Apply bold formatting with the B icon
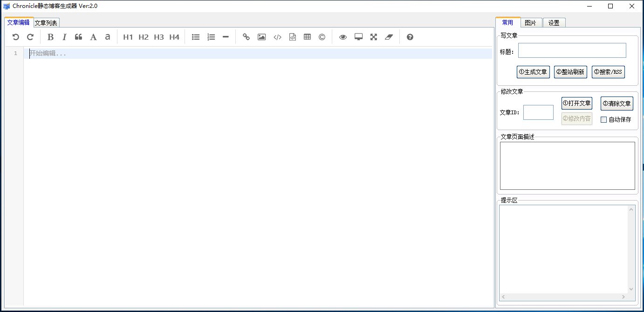 50,37
